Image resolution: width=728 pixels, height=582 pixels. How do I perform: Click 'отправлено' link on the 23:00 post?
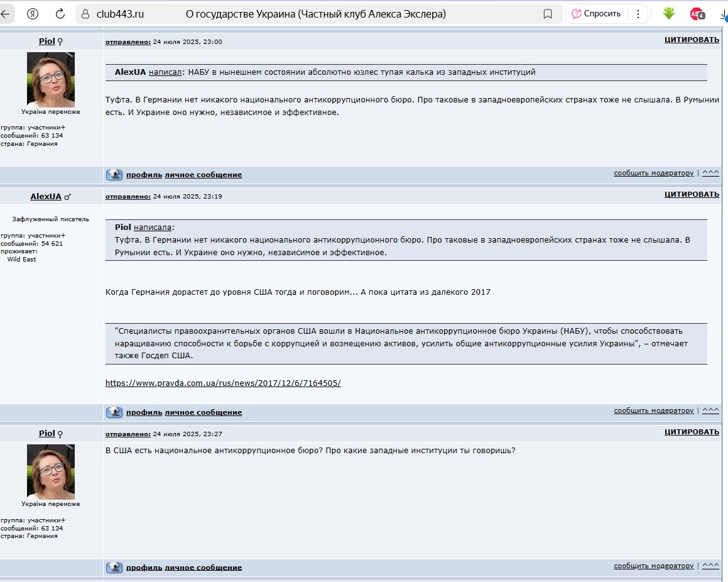128,42
